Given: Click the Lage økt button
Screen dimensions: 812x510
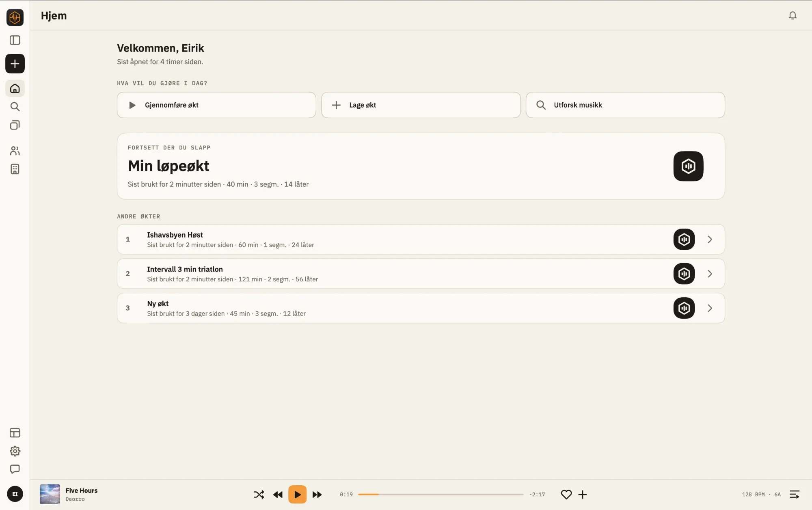Looking at the screenshot, I should (x=421, y=105).
